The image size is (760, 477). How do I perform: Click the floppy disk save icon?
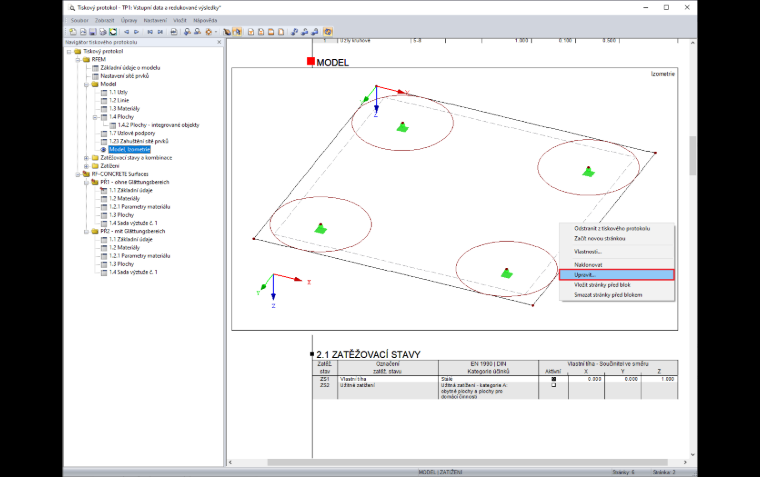tap(93, 32)
